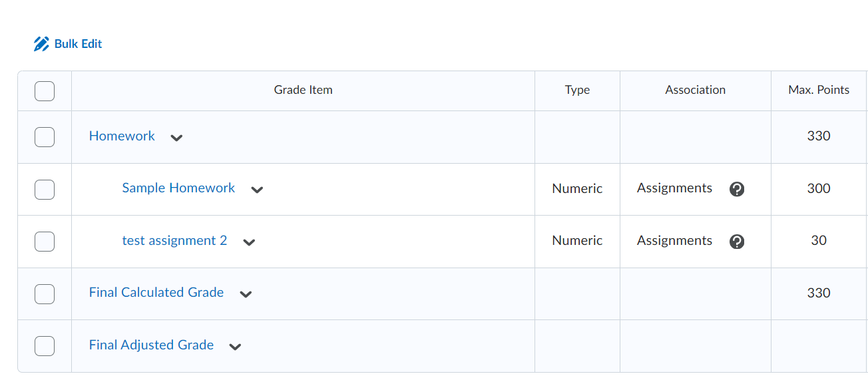Open the test assignment 2 grade item

pos(174,240)
